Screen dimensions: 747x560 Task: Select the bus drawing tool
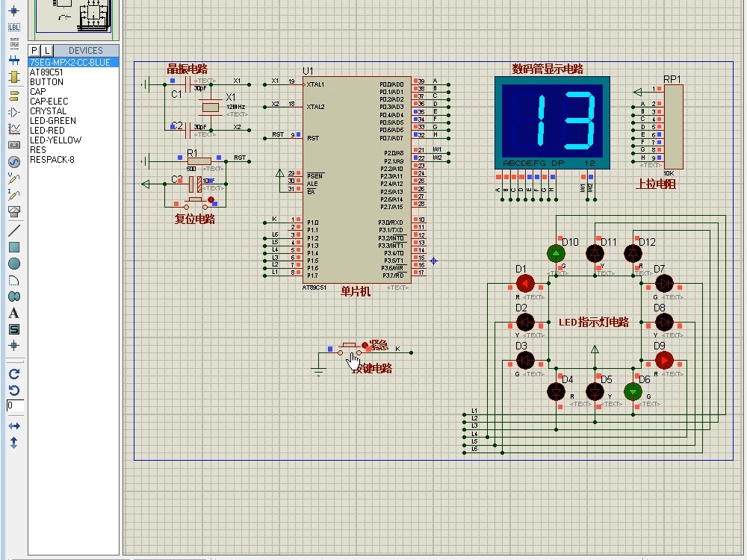pos(14,60)
